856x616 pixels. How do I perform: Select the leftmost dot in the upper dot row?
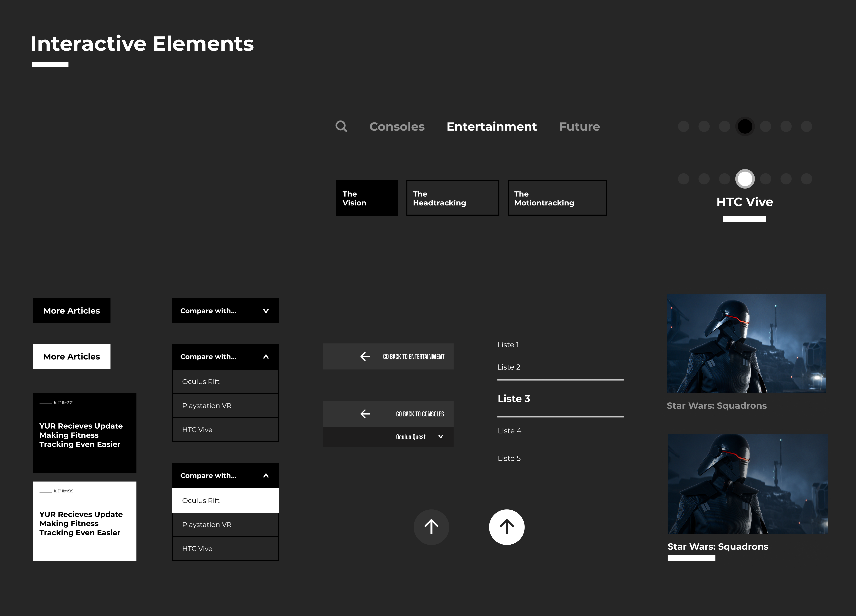pyautogui.click(x=684, y=126)
